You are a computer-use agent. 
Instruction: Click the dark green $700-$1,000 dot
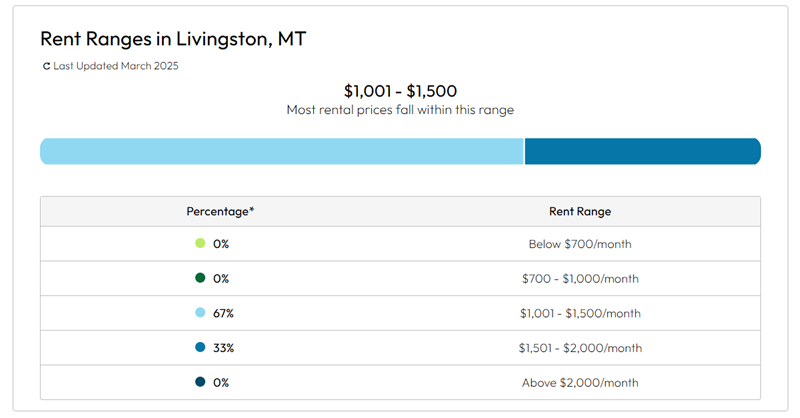click(200, 278)
